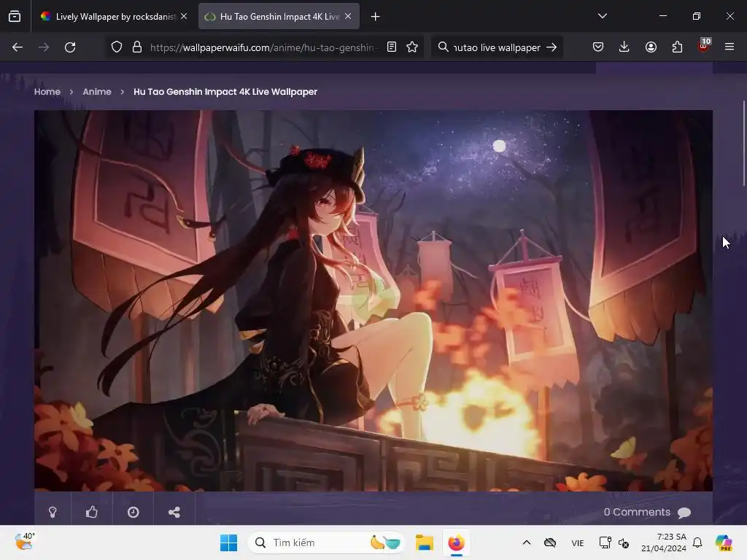The height and width of the screenshot is (560, 747).
Task: Go back to the previous page
Action: [x=18, y=47]
